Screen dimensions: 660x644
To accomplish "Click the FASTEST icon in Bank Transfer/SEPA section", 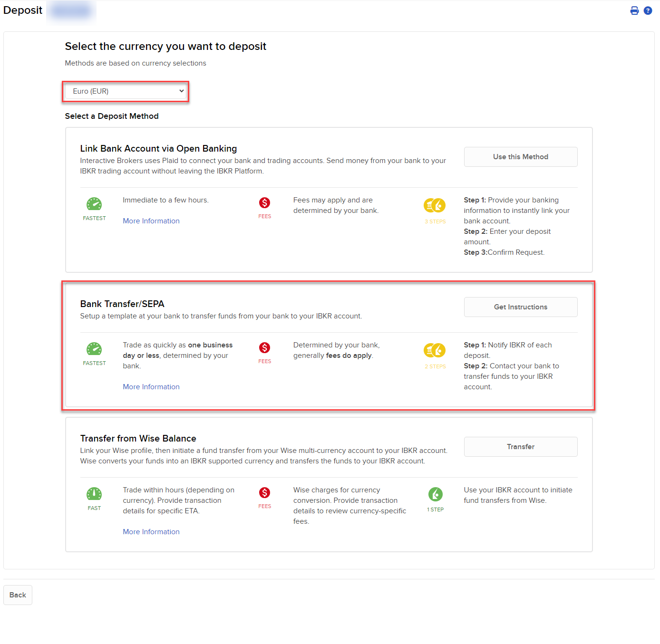I will click(x=94, y=350).
